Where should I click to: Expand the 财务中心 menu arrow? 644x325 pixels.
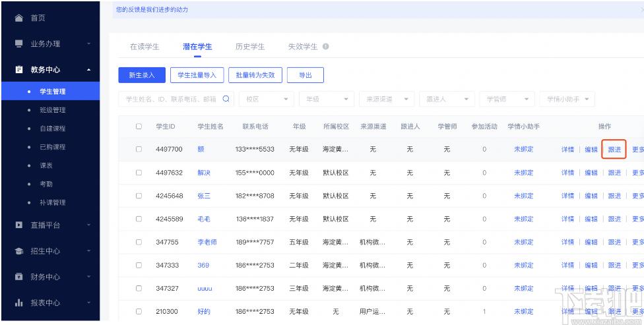click(x=89, y=277)
